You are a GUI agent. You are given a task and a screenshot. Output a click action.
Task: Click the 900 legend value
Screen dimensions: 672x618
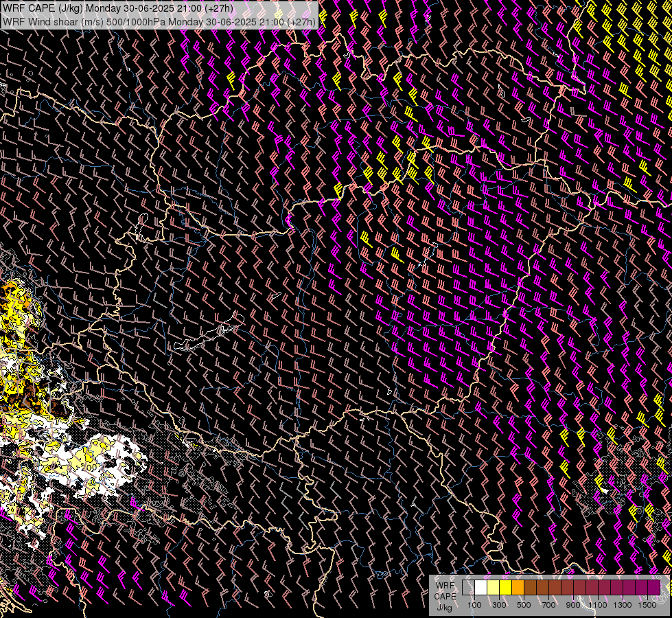(573, 605)
